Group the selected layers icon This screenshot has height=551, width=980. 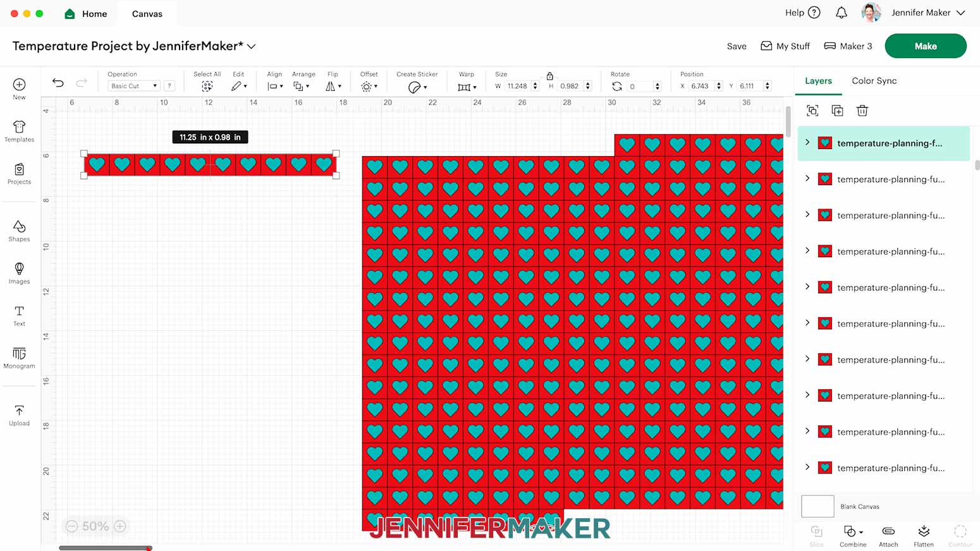pyautogui.click(x=812, y=111)
